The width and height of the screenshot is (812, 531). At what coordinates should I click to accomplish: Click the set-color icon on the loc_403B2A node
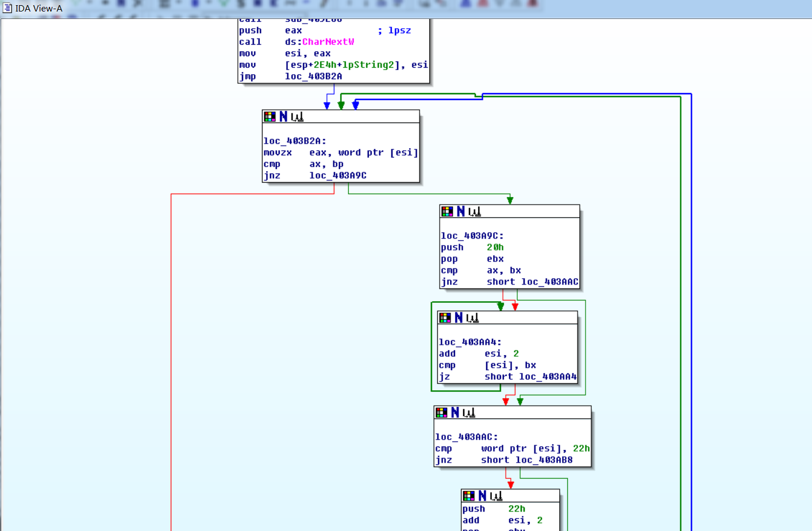270,117
